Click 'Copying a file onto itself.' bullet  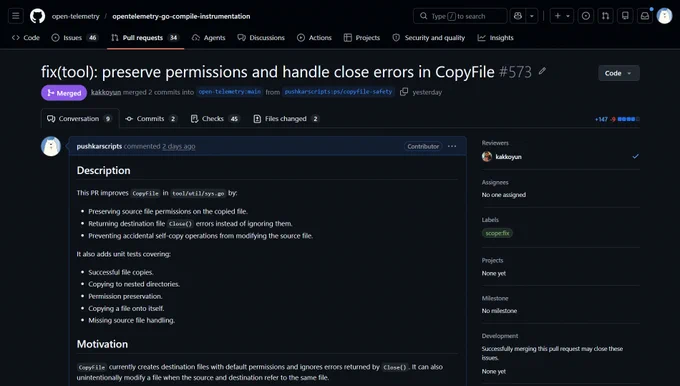click(126, 308)
